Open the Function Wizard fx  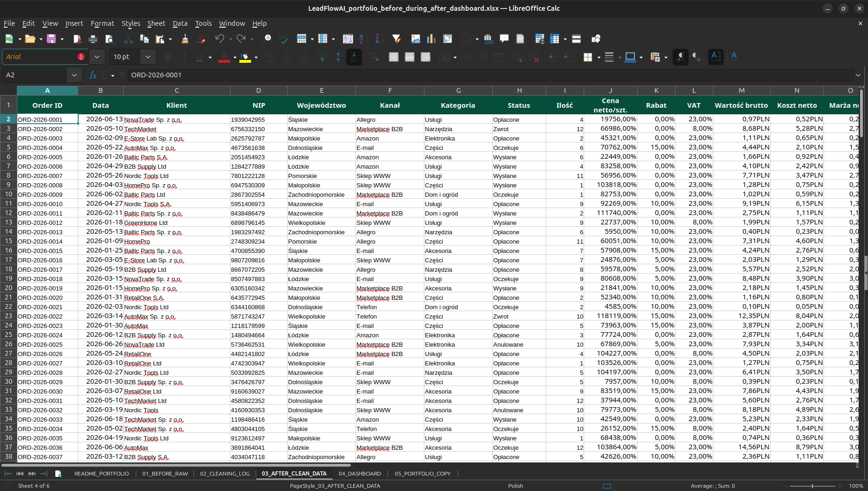click(93, 75)
